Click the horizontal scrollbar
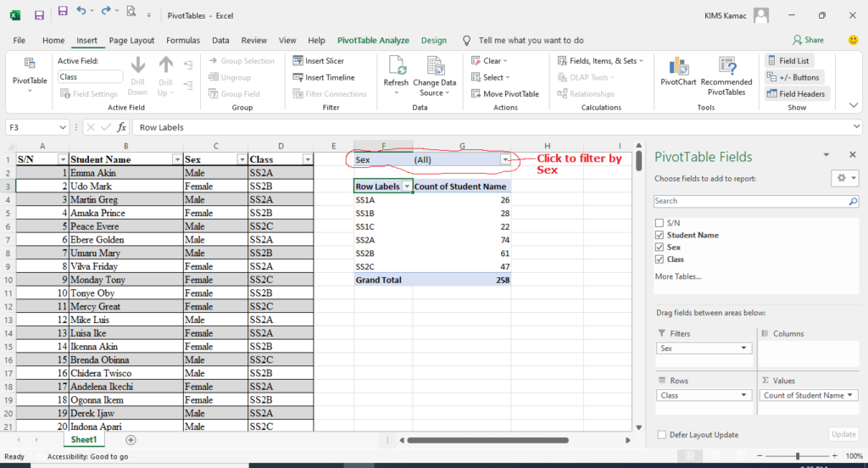Viewport: 868px width, 468px height. click(487, 440)
